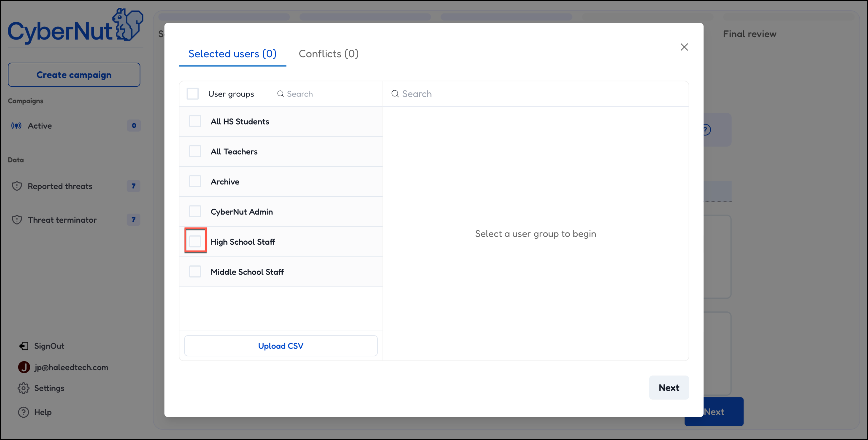This screenshot has width=868, height=440.
Task: Click the CyberNut squirrel logo
Action: pos(127,25)
